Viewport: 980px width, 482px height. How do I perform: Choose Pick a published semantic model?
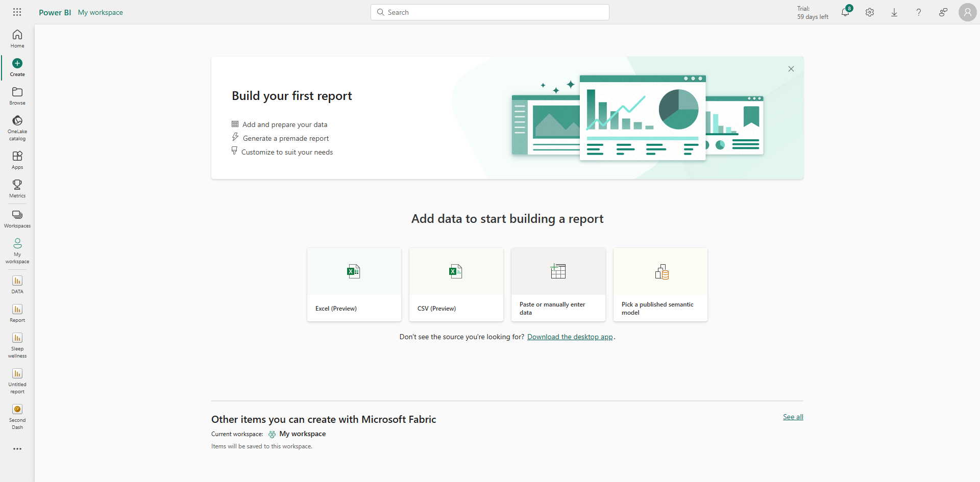(x=660, y=285)
